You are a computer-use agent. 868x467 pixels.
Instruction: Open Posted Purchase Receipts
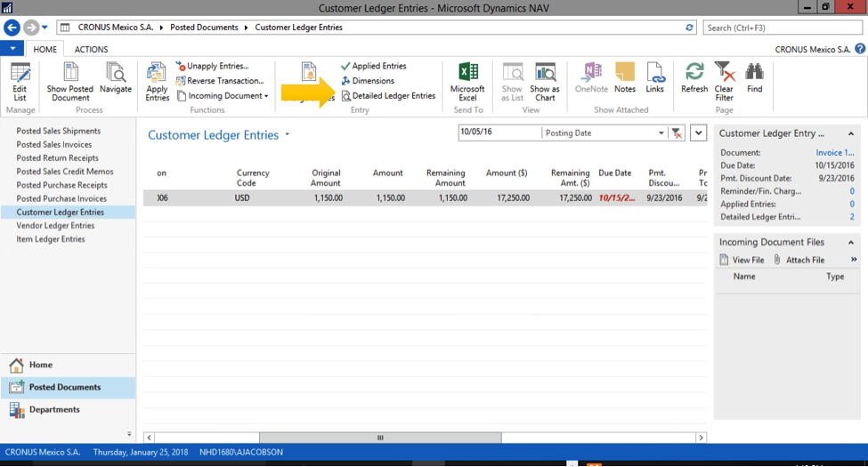(62, 185)
